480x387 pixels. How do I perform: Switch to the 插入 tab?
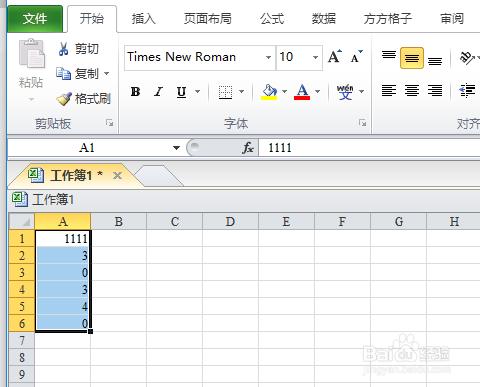[144, 19]
